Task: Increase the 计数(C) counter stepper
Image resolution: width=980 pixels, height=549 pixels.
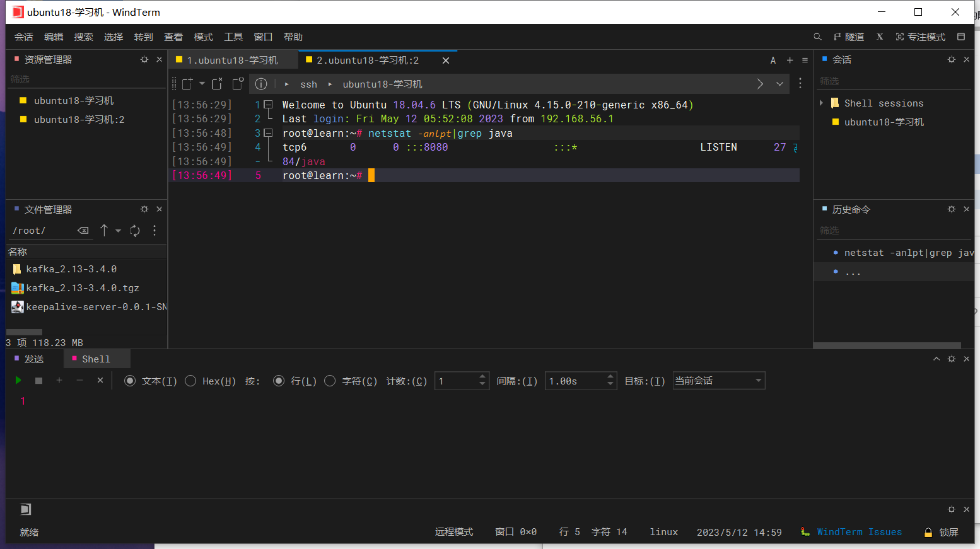Action: (482, 376)
